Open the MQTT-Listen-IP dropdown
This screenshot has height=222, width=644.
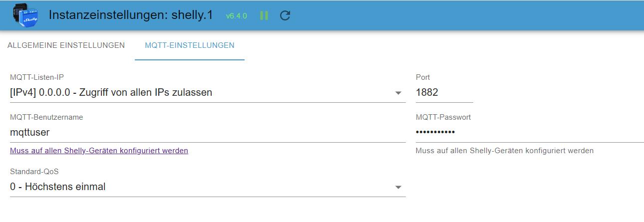208,93
